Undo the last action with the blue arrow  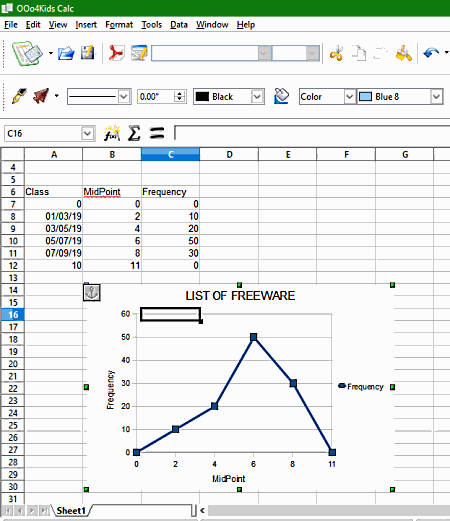pyautogui.click(x=431, y=53)
